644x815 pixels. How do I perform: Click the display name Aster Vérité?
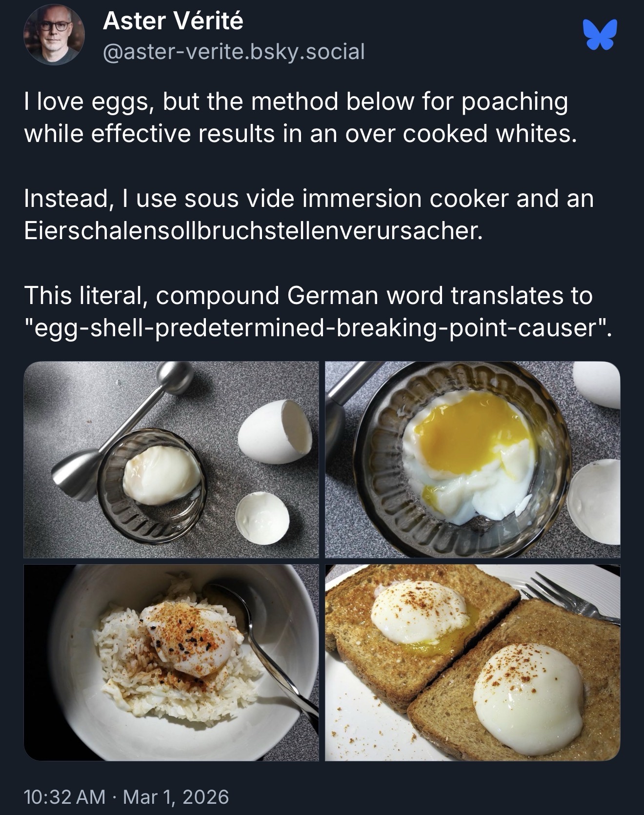coord(173,21)
